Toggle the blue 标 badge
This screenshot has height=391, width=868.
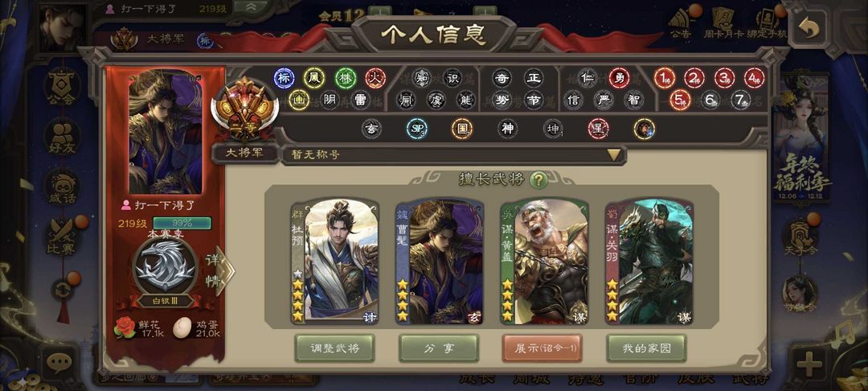(284, 79)
